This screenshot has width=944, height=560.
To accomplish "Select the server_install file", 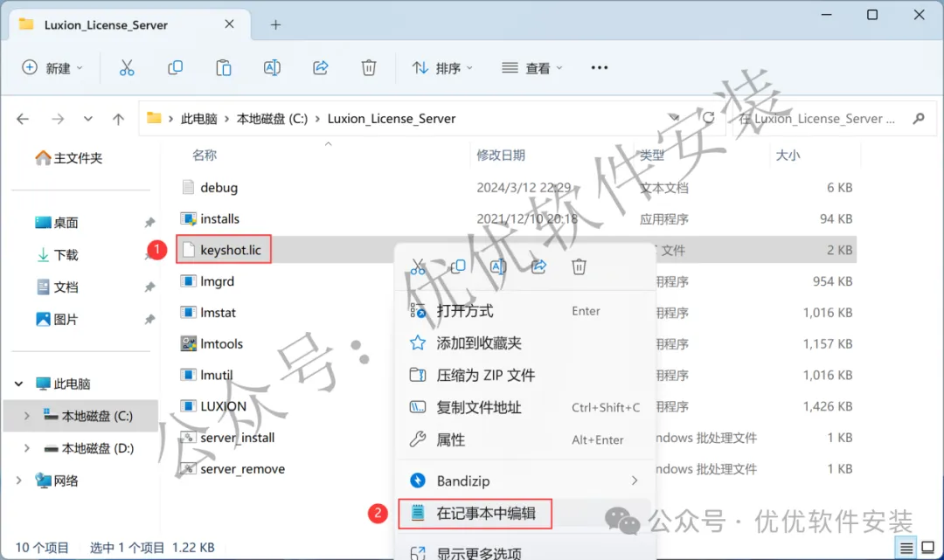I will [x=237, y=438].
